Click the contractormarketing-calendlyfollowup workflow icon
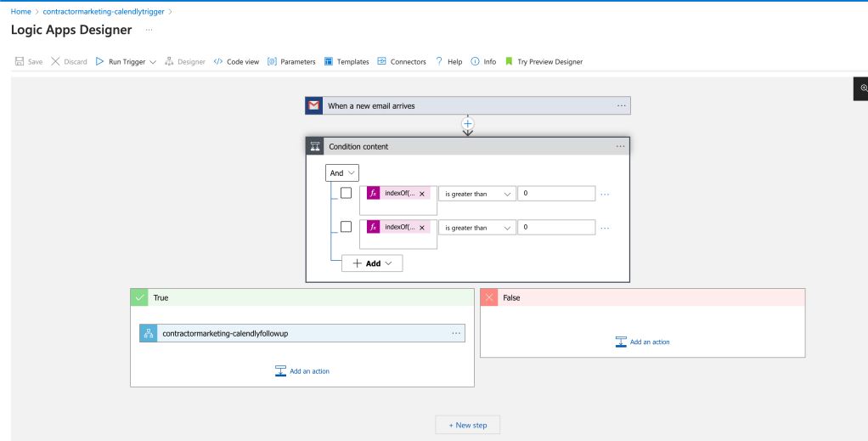Screen dimensions: 868x441 coord(148,334)
